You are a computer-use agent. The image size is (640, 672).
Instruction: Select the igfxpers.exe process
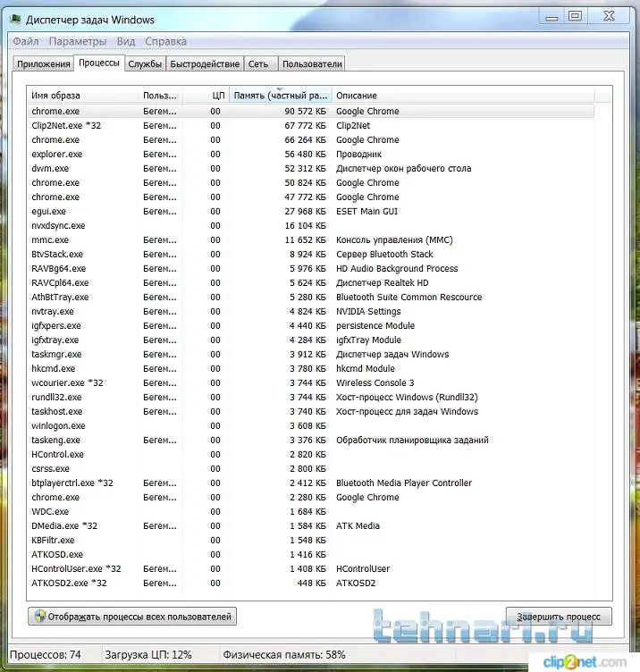pyautogui.click(x=310, y=325)
